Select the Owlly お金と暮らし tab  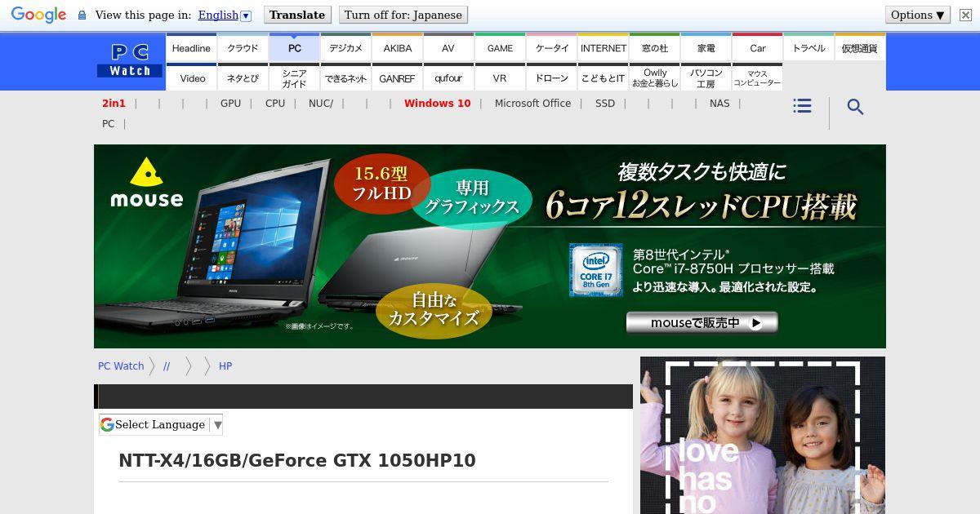pyautogui.click(x=655, y=78)
